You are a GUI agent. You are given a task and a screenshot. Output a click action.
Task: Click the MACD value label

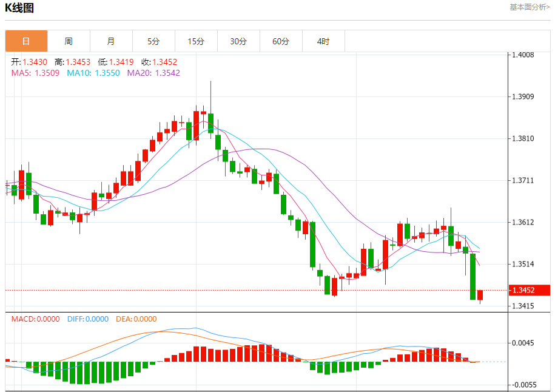pos(35,319)
